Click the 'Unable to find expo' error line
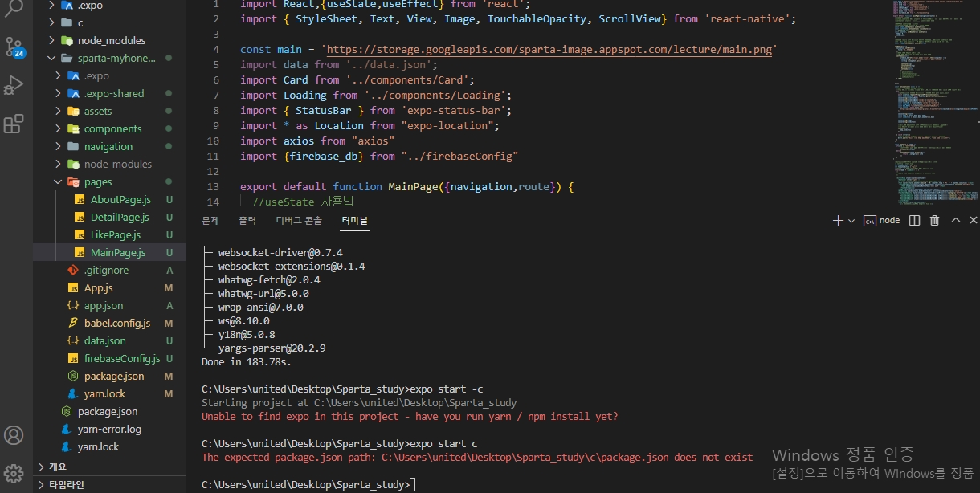 coord(410,416)
